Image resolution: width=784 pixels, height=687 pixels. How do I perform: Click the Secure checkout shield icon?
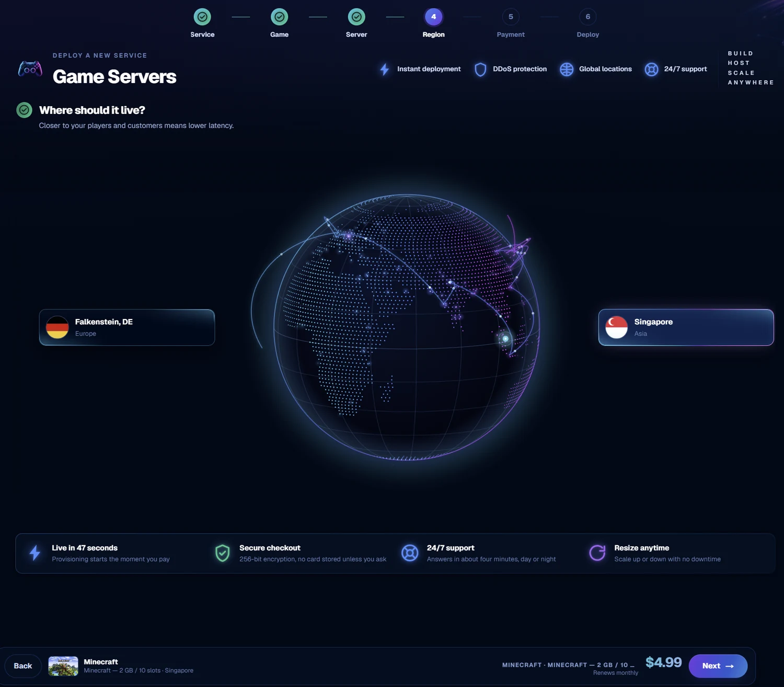point(223,553)
